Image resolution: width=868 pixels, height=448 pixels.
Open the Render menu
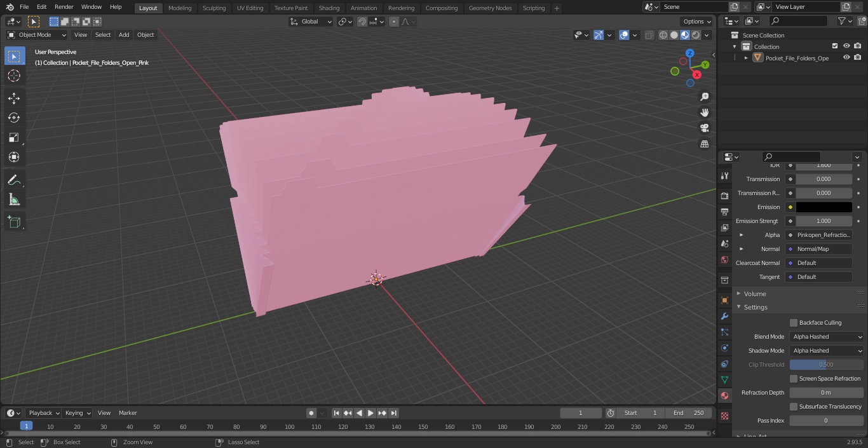tap(64, 7)
